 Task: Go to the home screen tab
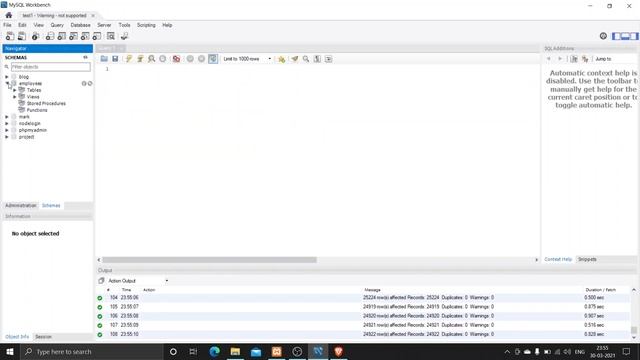[x=9, y=15]
